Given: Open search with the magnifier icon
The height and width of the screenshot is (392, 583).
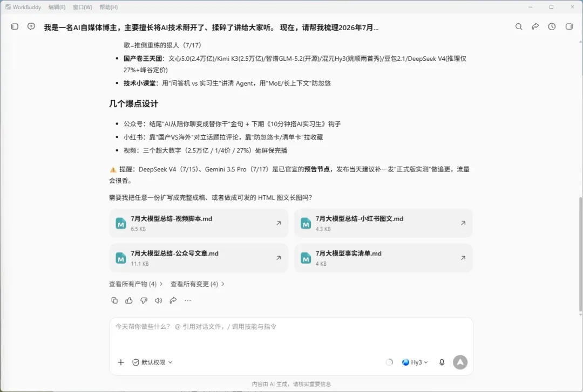Looking at the screenshot, I should pos(519,26).
